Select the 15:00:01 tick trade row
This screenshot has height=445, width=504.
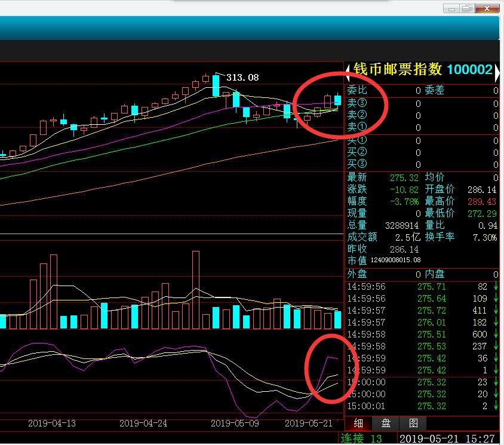tap(422, 406)
